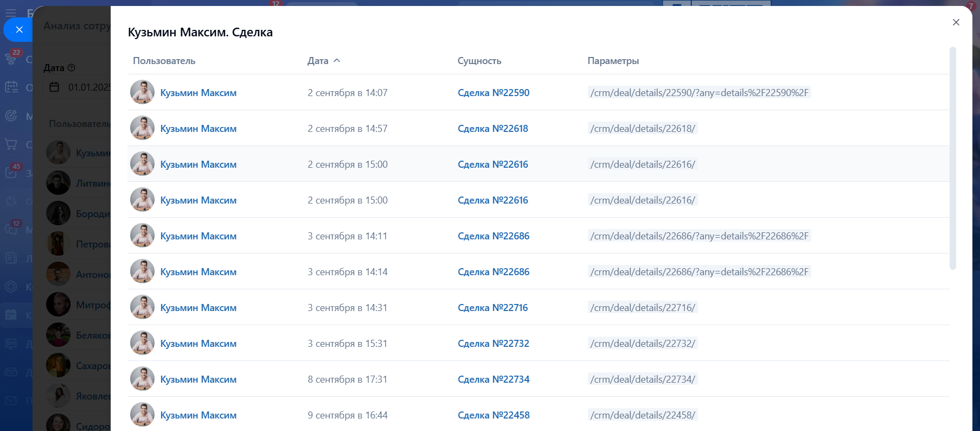The image size is (980, 431).
Task: Click the calendar icon in date field
Action: pyautogui.click(x=54, y=87)
